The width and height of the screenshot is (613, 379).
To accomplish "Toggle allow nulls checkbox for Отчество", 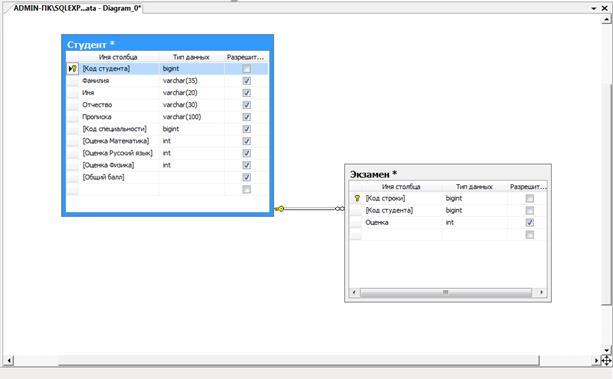I will point(246,105).
